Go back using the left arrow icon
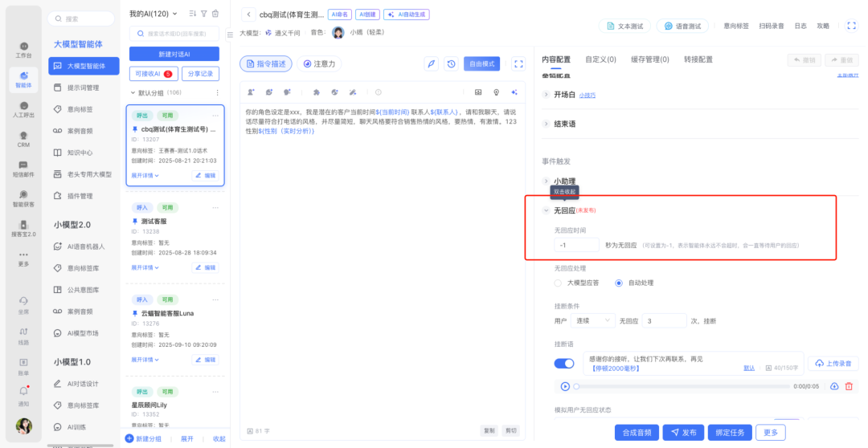 [x=248, y=14]
